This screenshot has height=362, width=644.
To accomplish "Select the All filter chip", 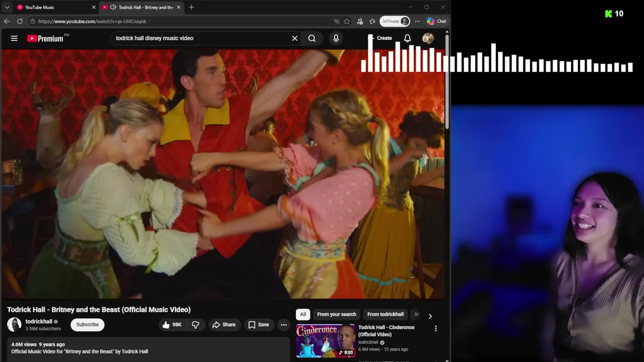I will pyautogui.click(x=303, y=314).
